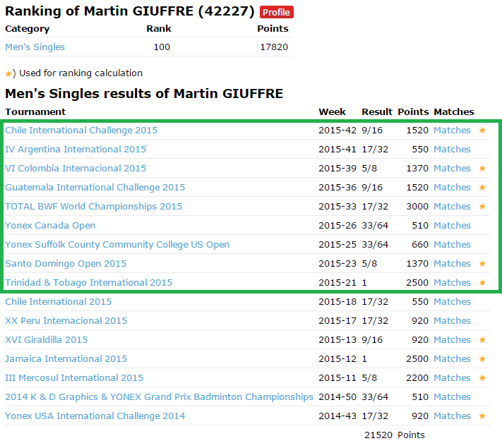
Task: Click the star icon on Jamaica International row
Action: click(482, 358)
